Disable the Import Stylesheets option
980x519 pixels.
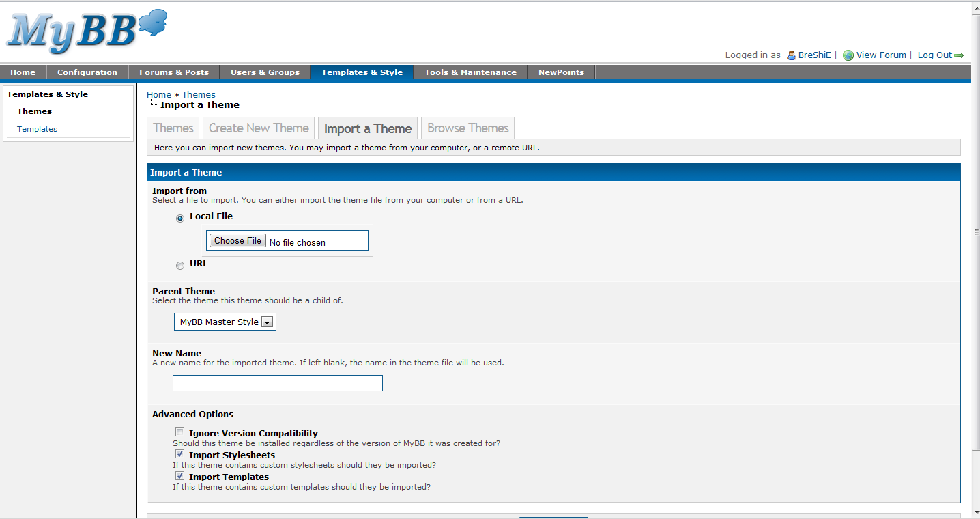click(179, 453)
